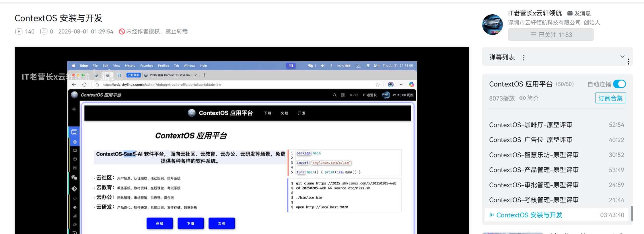Click the browser refresh icon in the video
The height and width of the screenshot is (234, 644).
(x=84, y=84)
